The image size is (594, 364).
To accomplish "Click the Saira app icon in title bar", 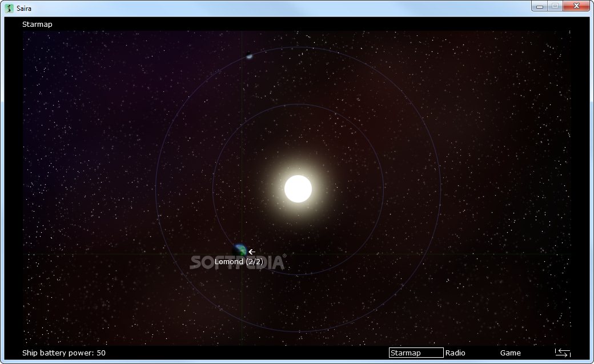I will [9, 8].
